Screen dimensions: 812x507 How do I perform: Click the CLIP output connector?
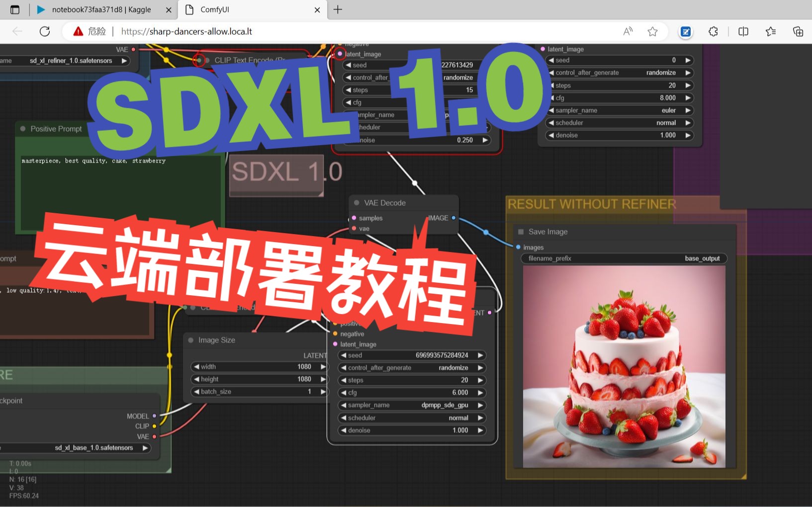pos(154,426)
